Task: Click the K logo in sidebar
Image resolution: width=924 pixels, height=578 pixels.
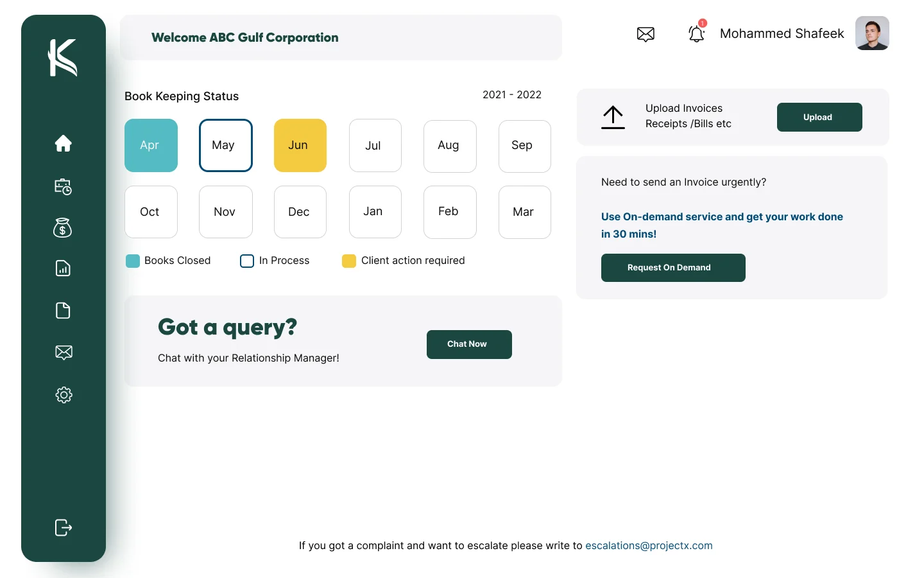Action: click(x=63, y=57)
